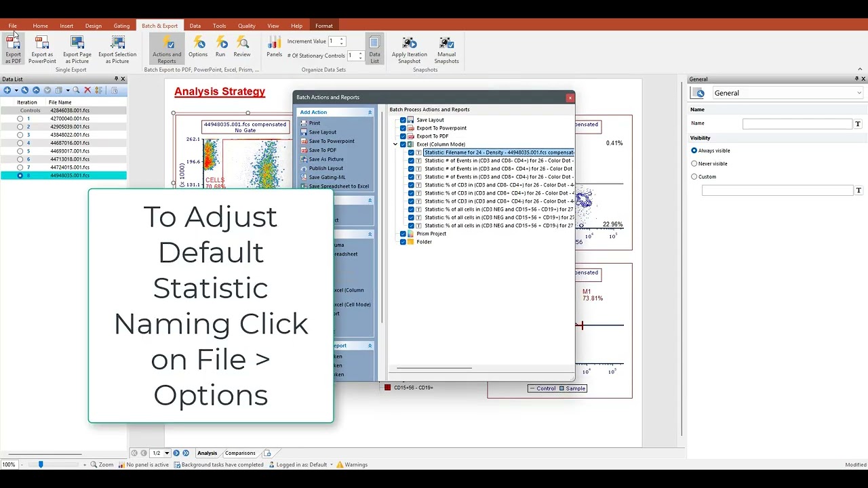Viewport: 868px width, 488px height.
Task: Click the magnifier search icon in Data List
Action: (76, 90)
